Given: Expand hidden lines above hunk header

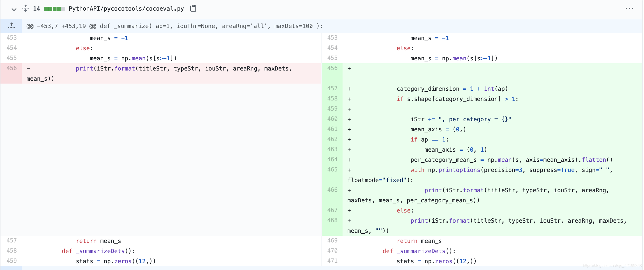Looking at the screenshot, I should coord(11,26).
